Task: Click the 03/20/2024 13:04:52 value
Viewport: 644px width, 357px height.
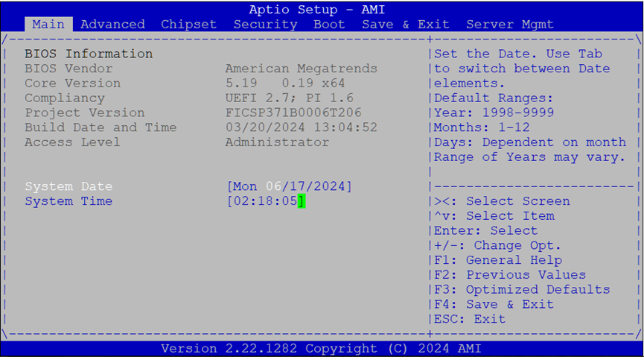Action: tap(301, 127)
